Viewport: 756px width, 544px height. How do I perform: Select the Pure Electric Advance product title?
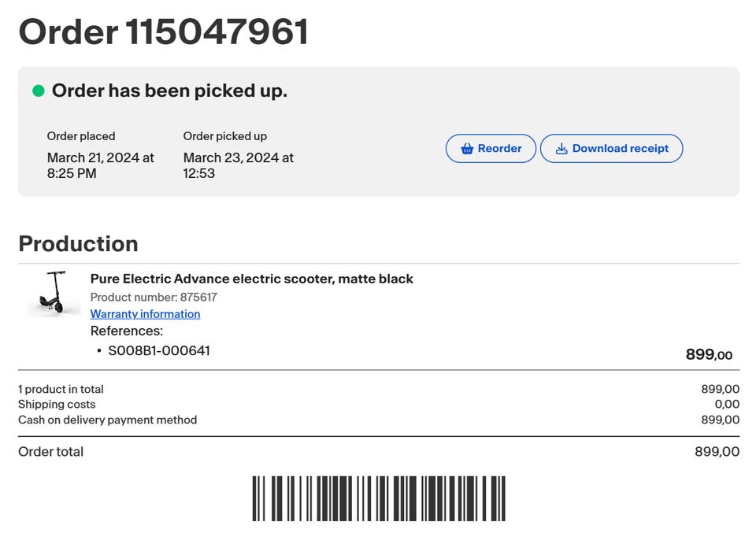coord(251,279)
